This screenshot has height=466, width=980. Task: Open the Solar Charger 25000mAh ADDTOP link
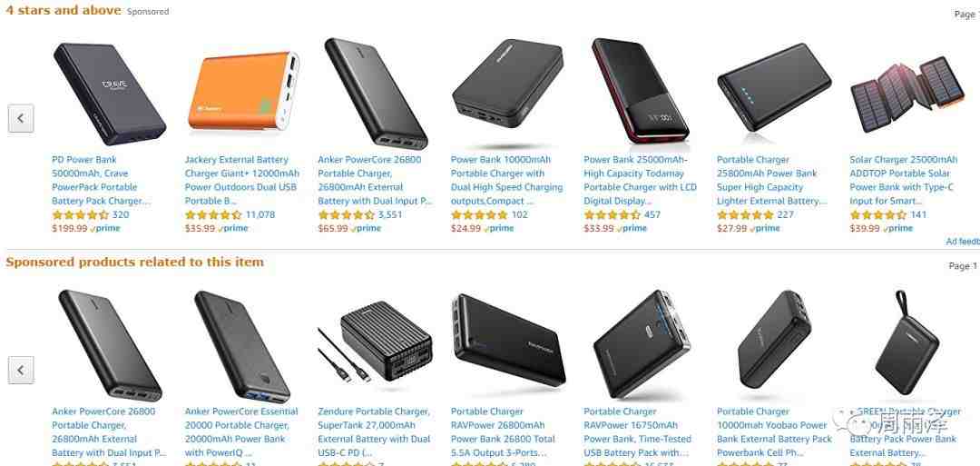tap(903, 180)
